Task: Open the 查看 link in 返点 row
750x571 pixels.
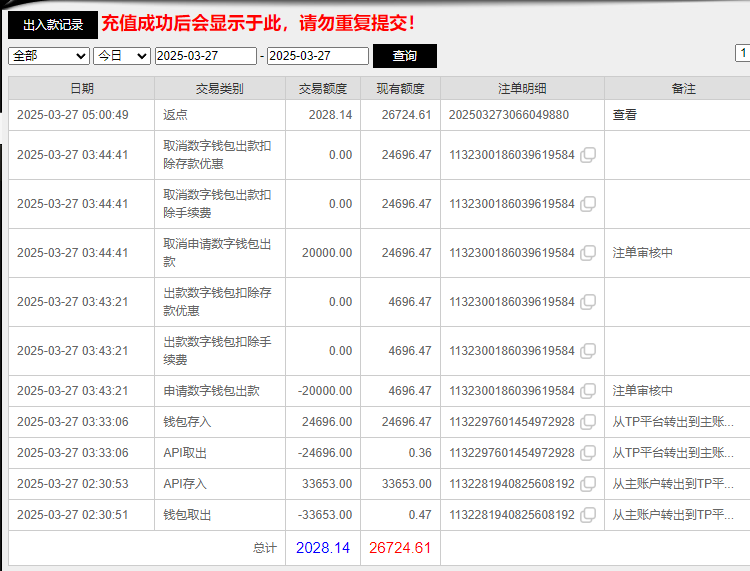Action: click(x=624, y=115)
